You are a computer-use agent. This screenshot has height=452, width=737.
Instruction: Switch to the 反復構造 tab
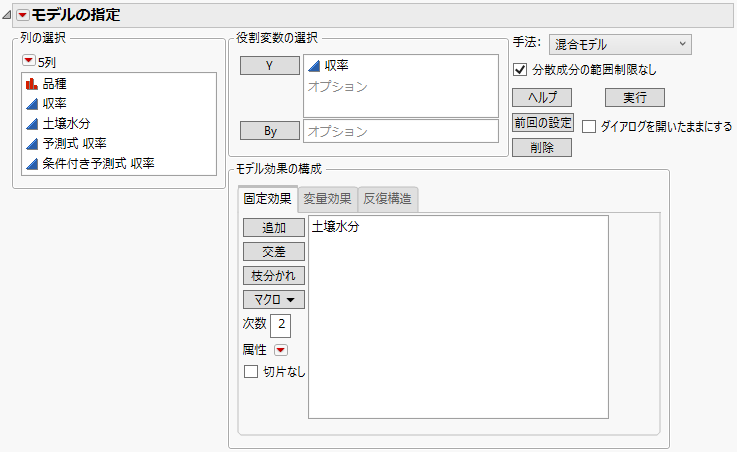tap(387, 199)
